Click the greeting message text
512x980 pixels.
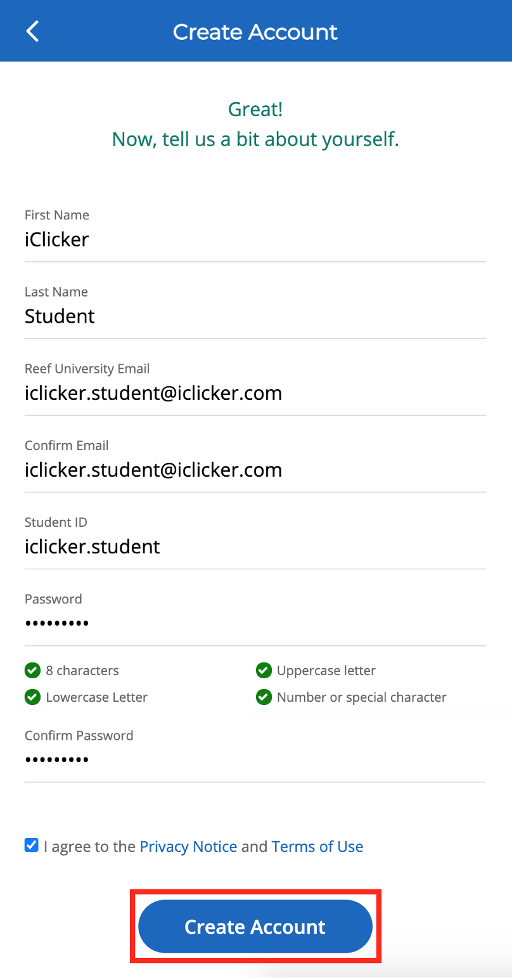(255, 124)
